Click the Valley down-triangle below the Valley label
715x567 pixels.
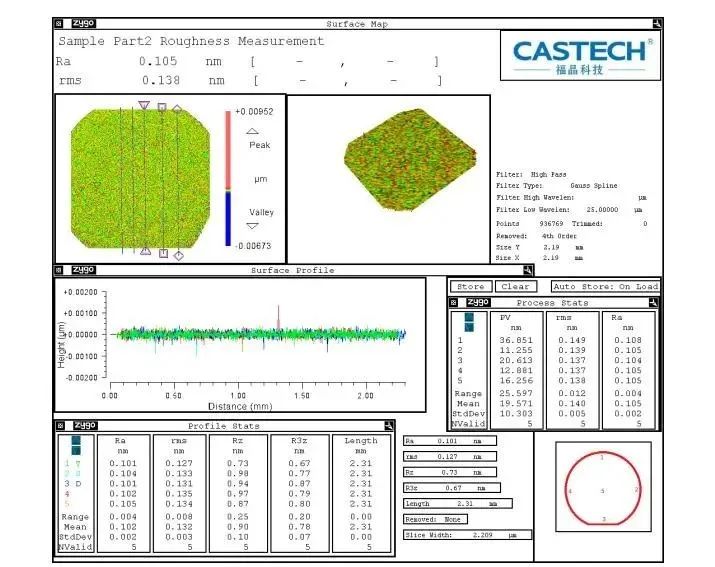[252, 226]
